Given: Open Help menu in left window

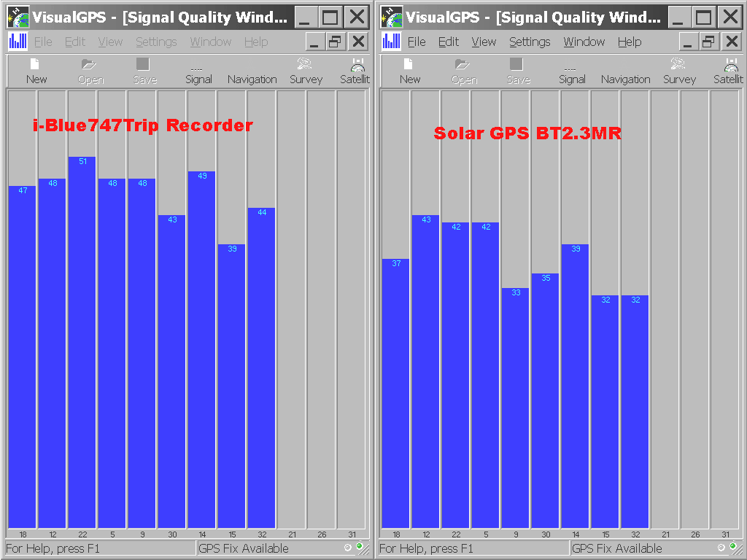Looking at the screenshot, I should 256,42.
